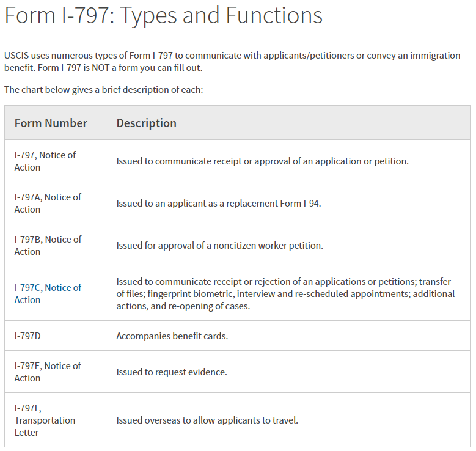Open the I-797C, Notice of Action link
Screen dimensions: 476x451
(x=48, y=293)
